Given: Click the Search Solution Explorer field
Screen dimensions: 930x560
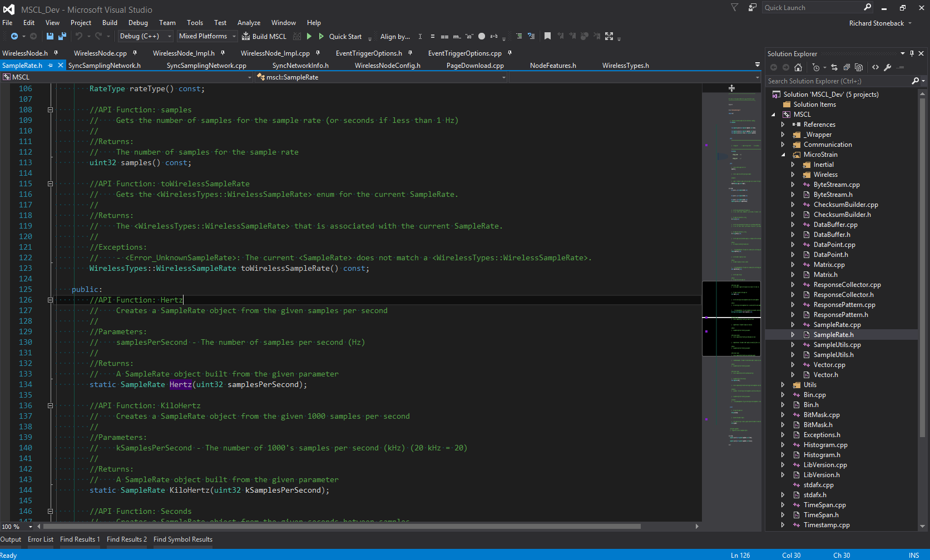Looking at the screenshot, I should pyautogui.click(x=839, y=81).
